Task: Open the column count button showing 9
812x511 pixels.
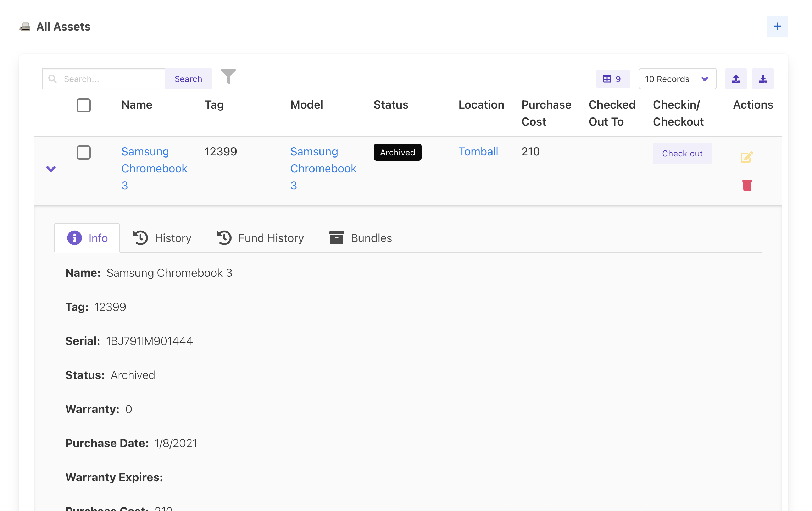Action: click(612, 79)
